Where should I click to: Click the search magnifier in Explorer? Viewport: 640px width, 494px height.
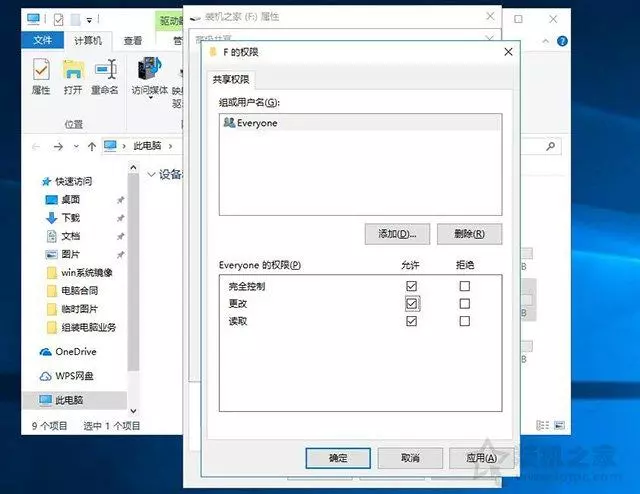[x=551, y=146]
